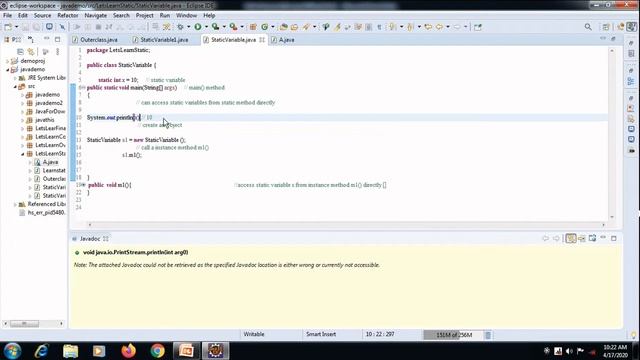Open the File menu
640x360 pixels.
pyautogui.click(x=7, y=16)
